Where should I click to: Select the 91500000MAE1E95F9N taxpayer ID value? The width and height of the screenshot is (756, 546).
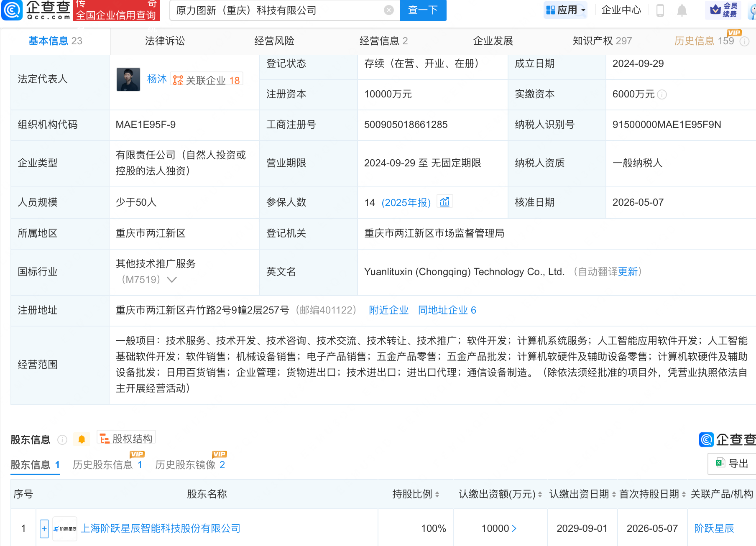click(667, 125)
